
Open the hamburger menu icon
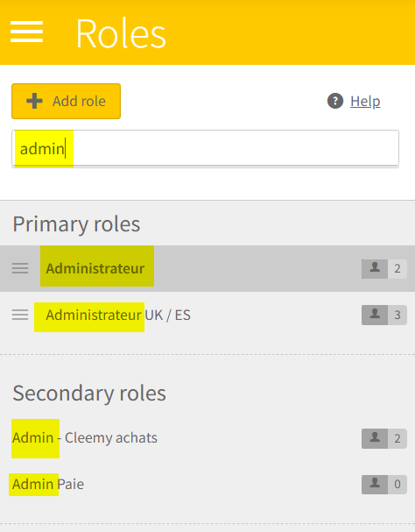(27, 32)
